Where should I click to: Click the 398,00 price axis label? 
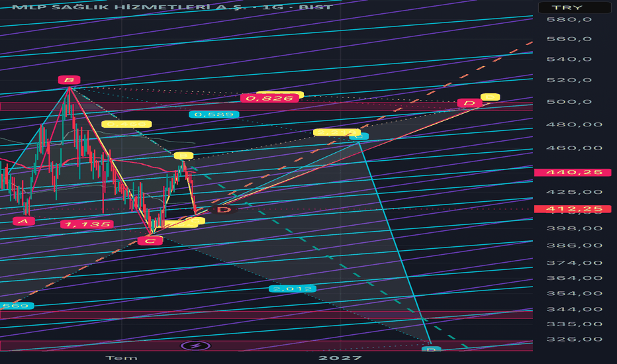(x=575, y=228)
